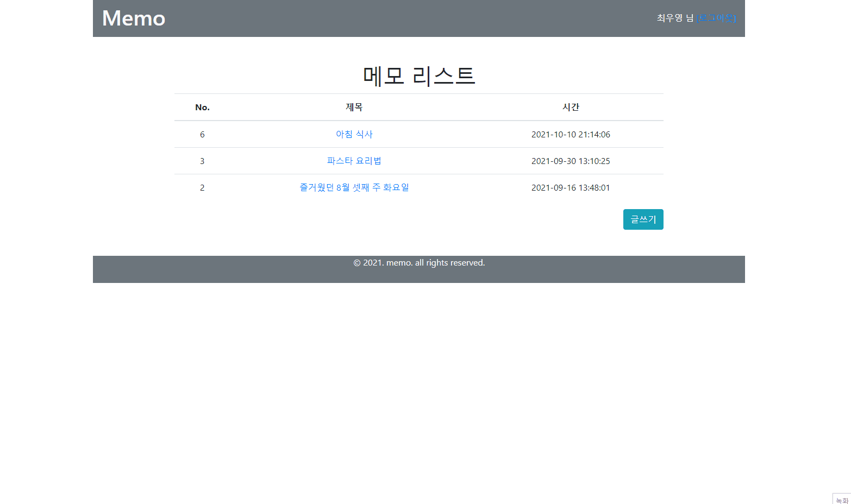Image resolution: width=851 pixels, height=504 pixels.
Task: Click timestamp 2021-09-30 13:10:25
Action: [x=571, y=161]
